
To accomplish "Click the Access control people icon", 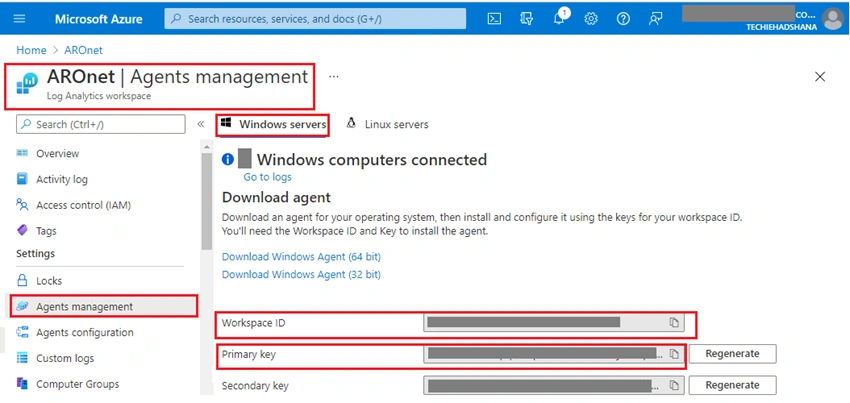I will [x=22, y=204].
